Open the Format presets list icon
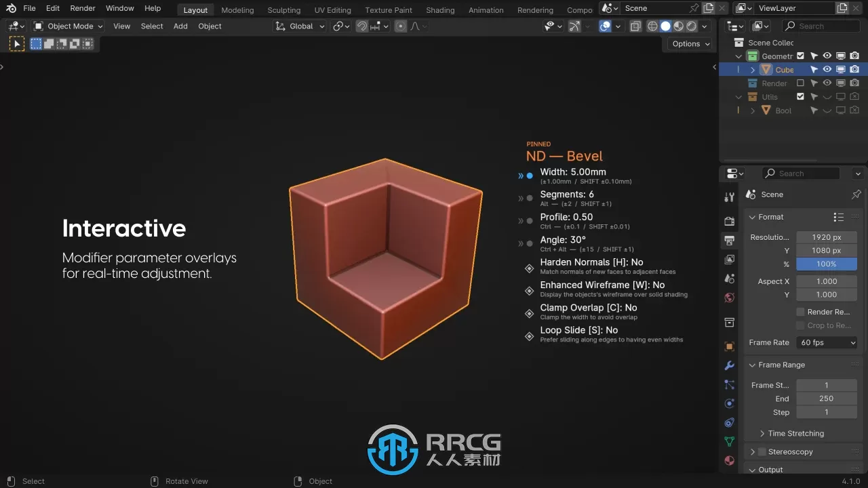This screenshot has height=488, width=868. tap(839, 217)
